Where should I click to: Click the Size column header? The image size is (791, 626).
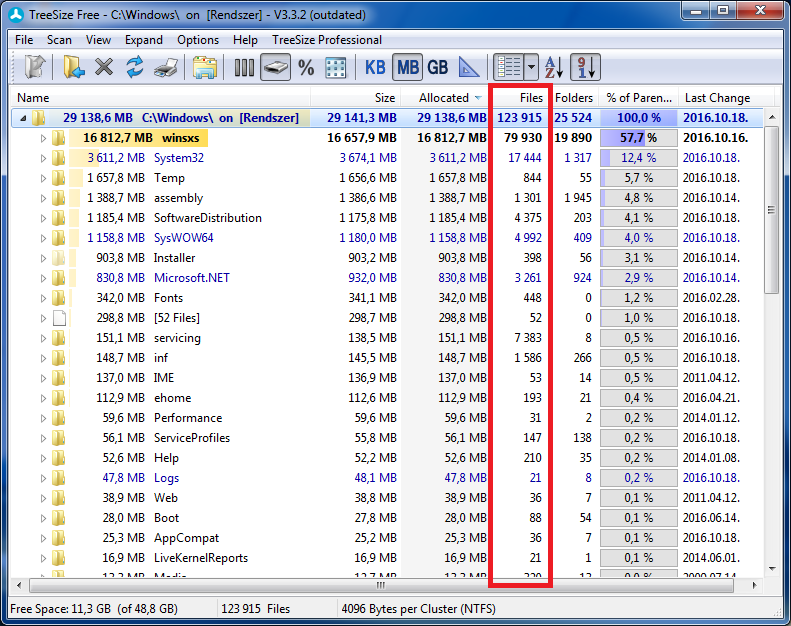(x=356, y=98)
